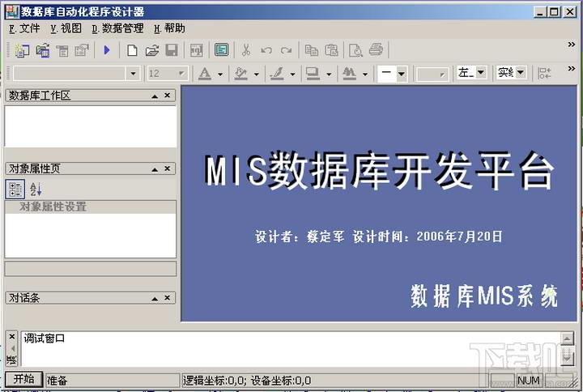Toggle categorized property view

15,189
